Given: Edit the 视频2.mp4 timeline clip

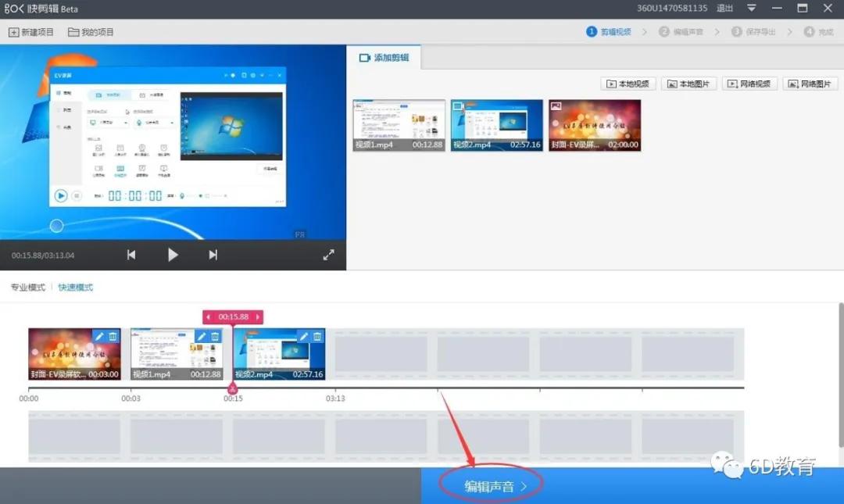Looking at the screenshot, I should click(303, 337).
